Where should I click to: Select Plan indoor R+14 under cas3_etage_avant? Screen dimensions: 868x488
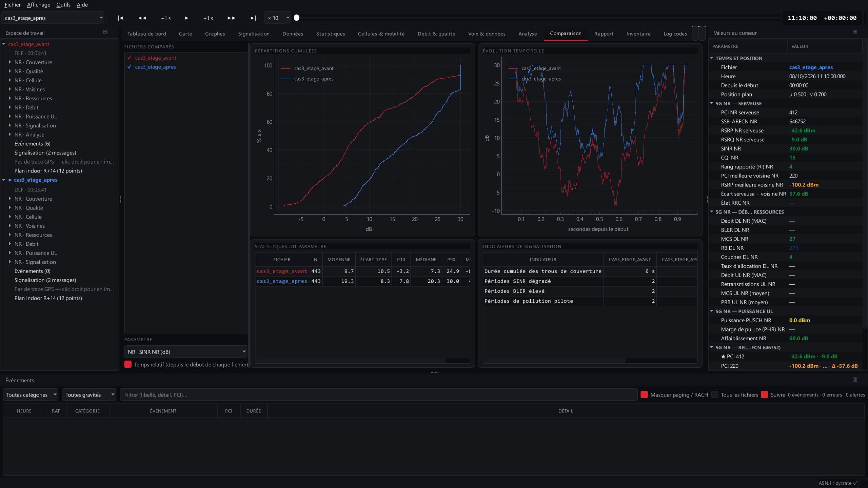48,171
